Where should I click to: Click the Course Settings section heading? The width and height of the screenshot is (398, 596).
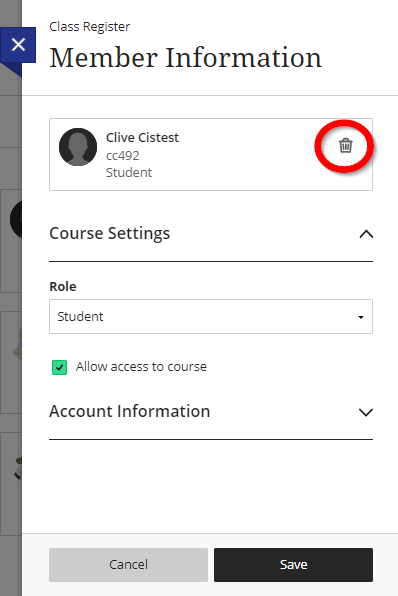pos(110,233)
